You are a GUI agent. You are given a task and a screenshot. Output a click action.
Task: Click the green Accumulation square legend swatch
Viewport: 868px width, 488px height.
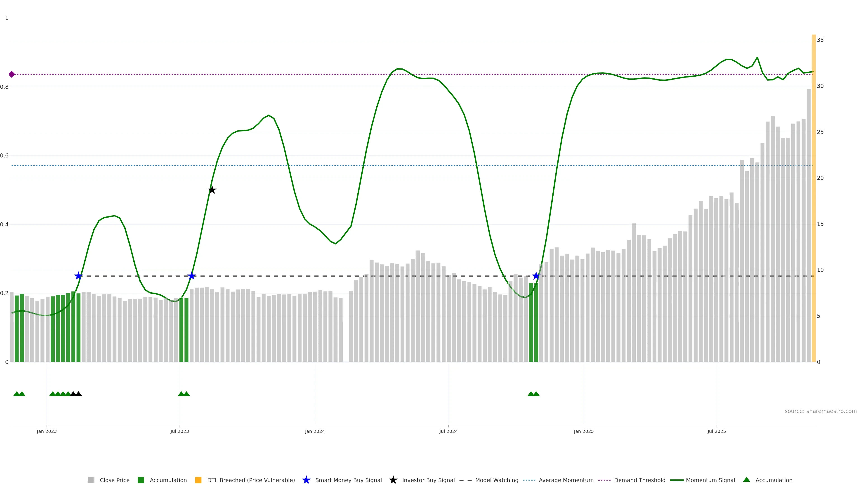click(x=141, y=480)
